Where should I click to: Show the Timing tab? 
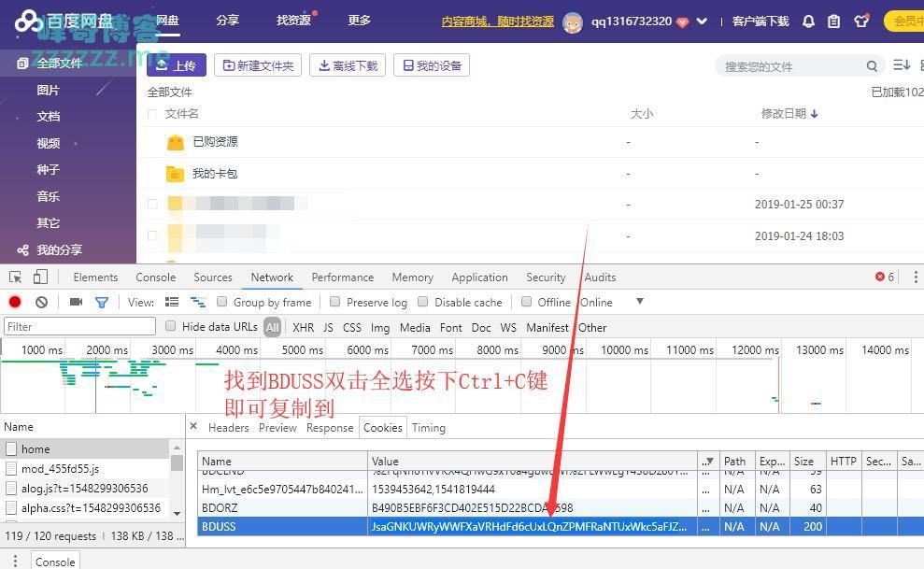pos(429,428)
